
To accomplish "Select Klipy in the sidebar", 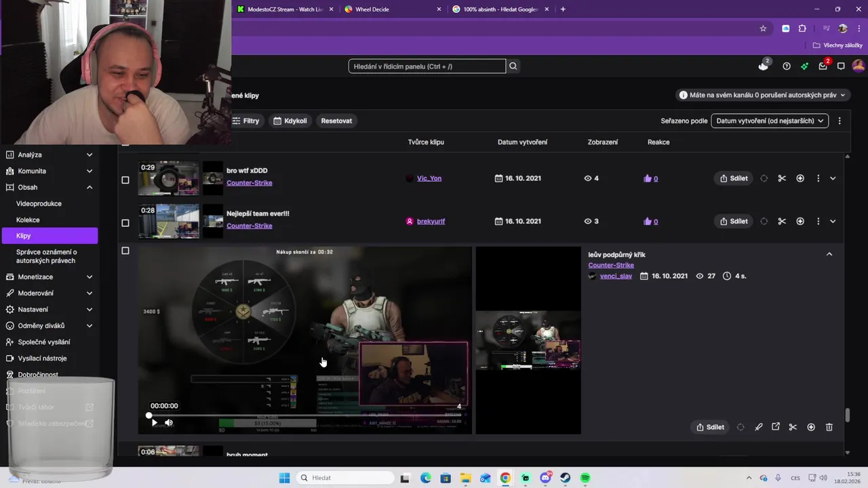I will click(49, 236).
